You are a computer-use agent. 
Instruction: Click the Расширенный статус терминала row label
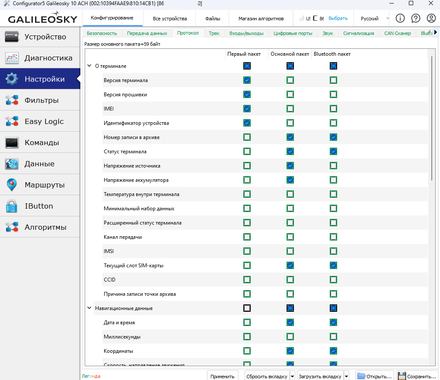[142, 223]
